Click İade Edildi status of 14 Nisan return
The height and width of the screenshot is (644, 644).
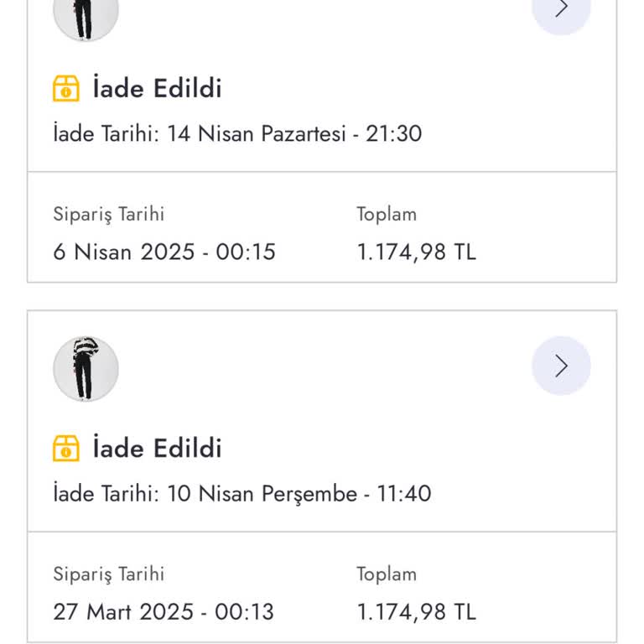click(157, 88)
